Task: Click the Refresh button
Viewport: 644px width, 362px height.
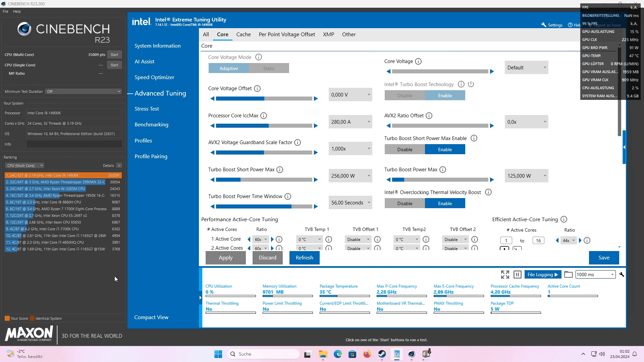Action: coord(305,258)
